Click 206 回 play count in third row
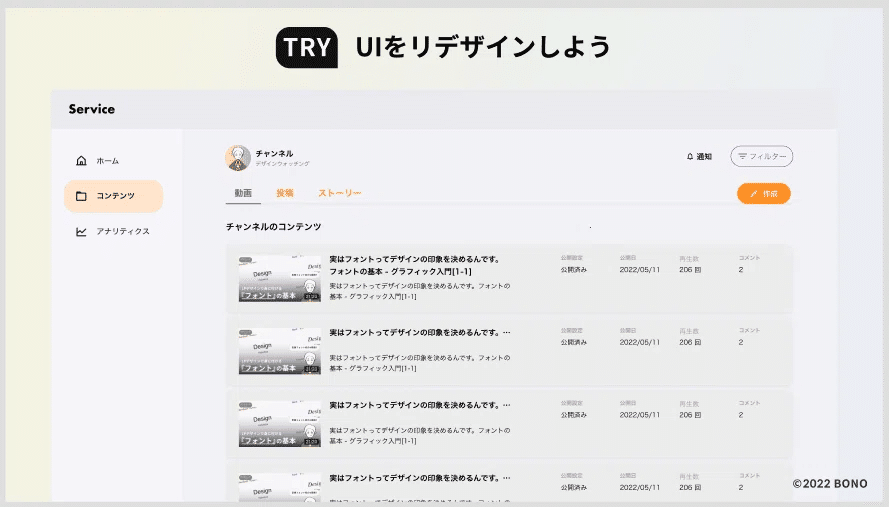 pos(690,415)
